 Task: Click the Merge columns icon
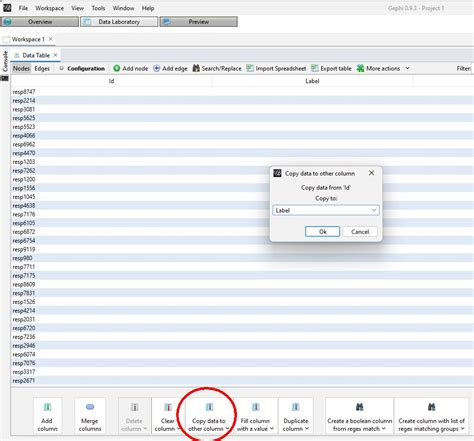[x=90, y=407]
